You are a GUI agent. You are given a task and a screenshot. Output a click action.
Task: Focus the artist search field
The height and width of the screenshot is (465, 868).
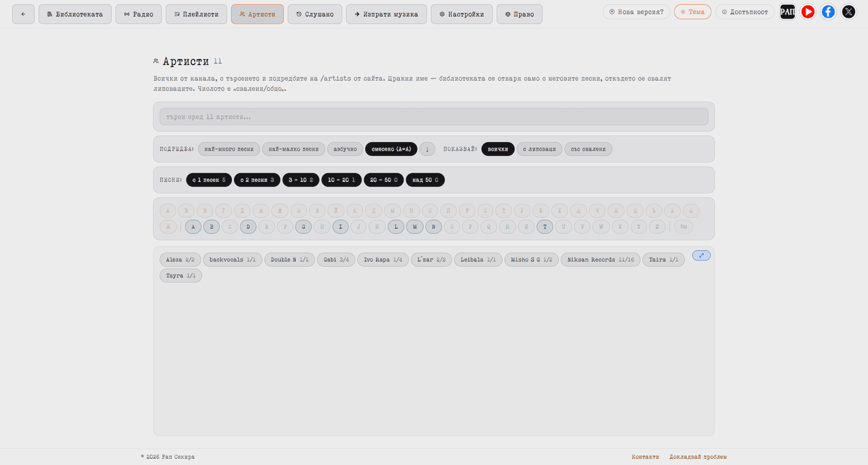click(434, 117)
